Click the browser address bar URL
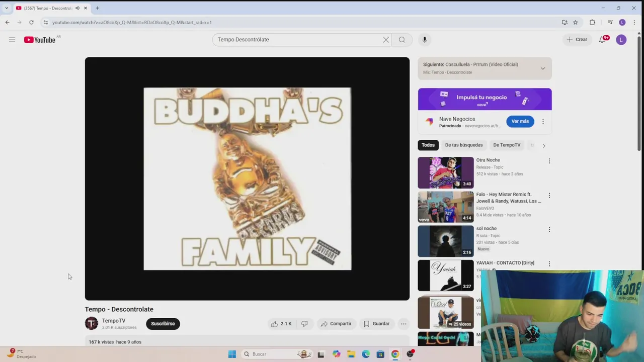Viewport: 644px width, 362px height. pyautogui.click(x=132, y=22)
